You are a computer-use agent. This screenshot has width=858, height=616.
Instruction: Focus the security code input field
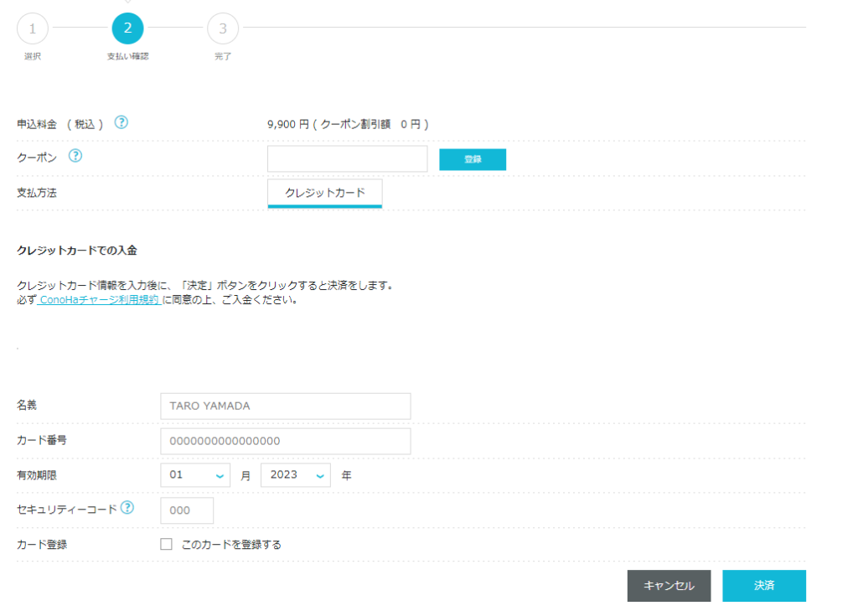187,510
